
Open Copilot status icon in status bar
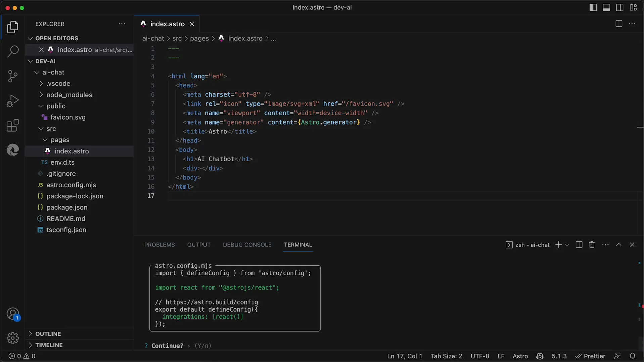pos(540,356)
